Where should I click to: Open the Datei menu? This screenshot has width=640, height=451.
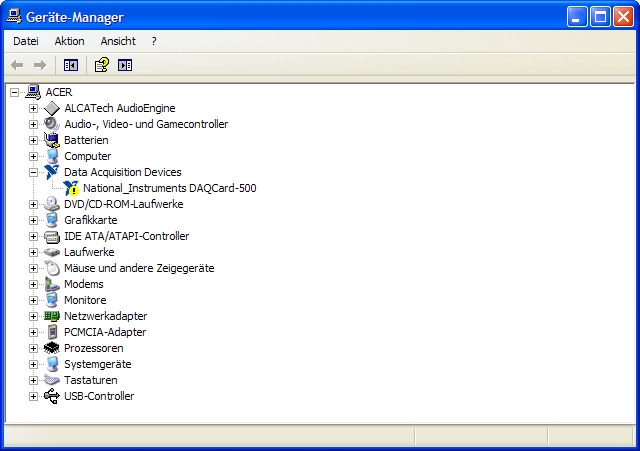tap(26, 41)
